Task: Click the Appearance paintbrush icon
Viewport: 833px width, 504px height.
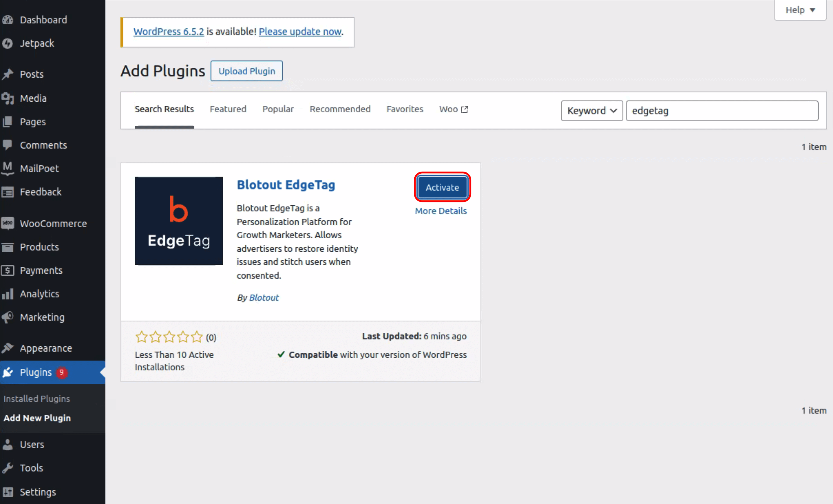Action: click(8, 348)
